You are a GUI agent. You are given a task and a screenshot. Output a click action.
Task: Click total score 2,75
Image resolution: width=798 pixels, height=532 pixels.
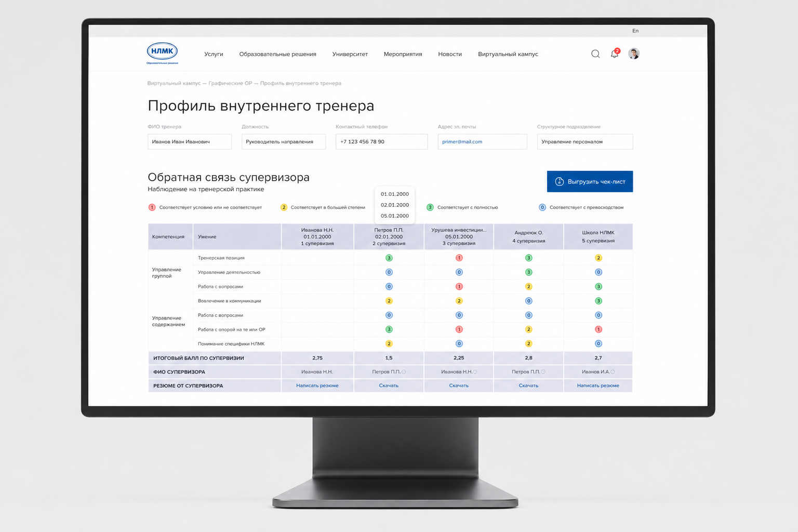tap(317, 358)
